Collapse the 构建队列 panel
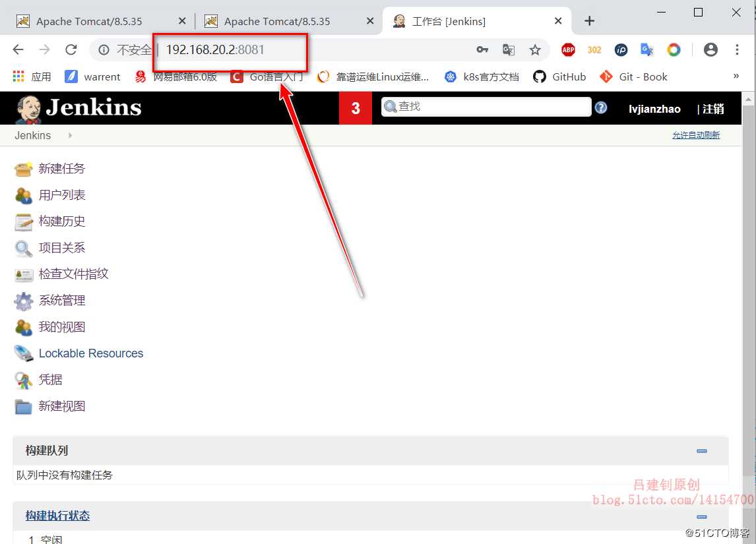 click(x=702, y=451)
